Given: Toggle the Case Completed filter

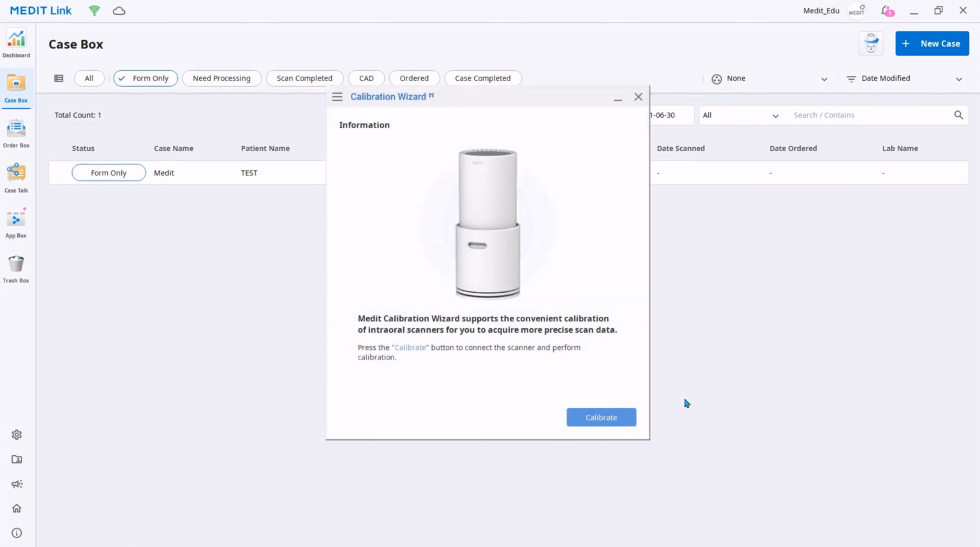Looking at the screenshot, I should click(x=483, y=78).
